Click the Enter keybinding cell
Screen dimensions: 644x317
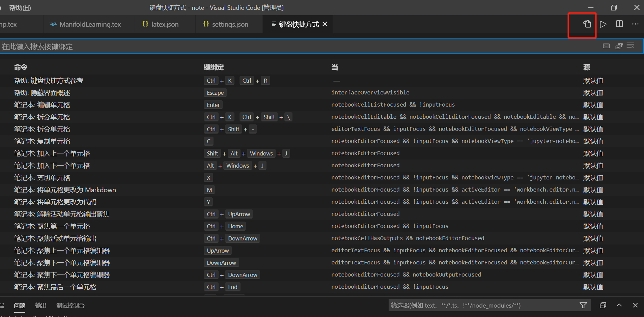213,105
